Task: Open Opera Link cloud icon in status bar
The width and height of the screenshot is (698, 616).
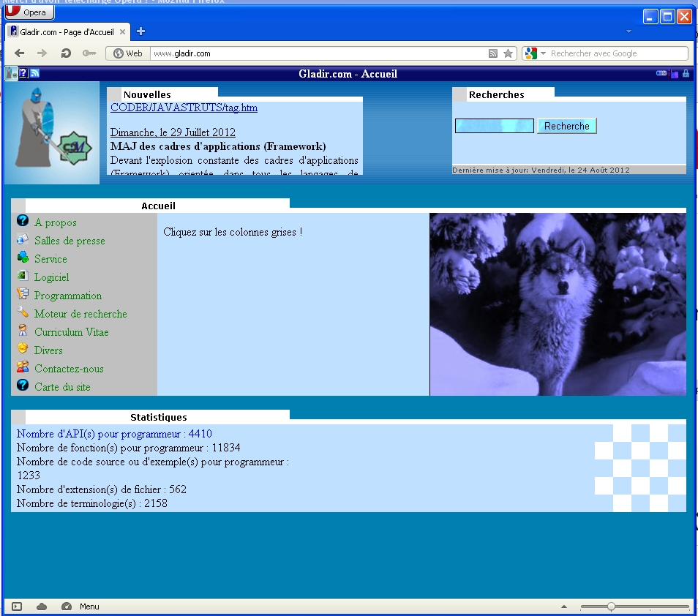Action: (x=42, y=606)
